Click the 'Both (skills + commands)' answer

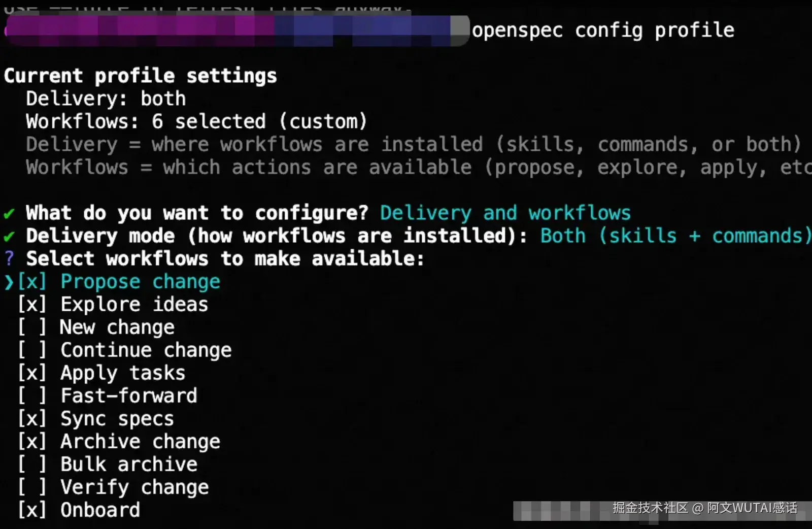coord(675,236)
